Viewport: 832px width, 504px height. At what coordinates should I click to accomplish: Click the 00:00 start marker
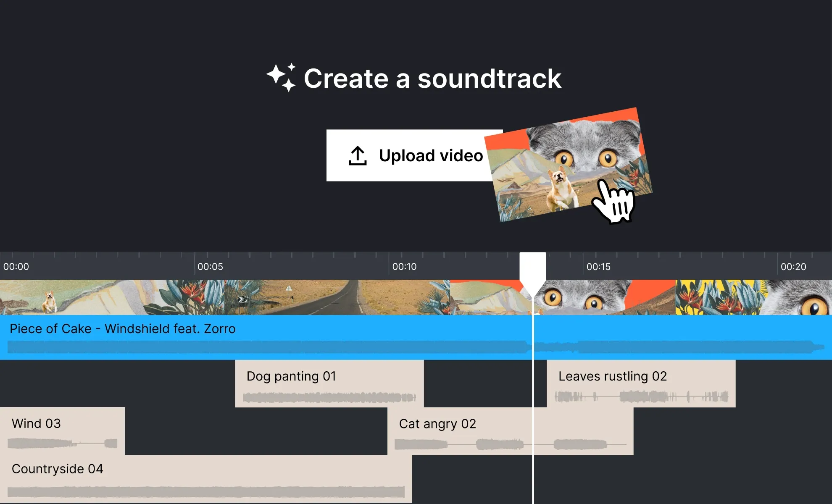16,267
